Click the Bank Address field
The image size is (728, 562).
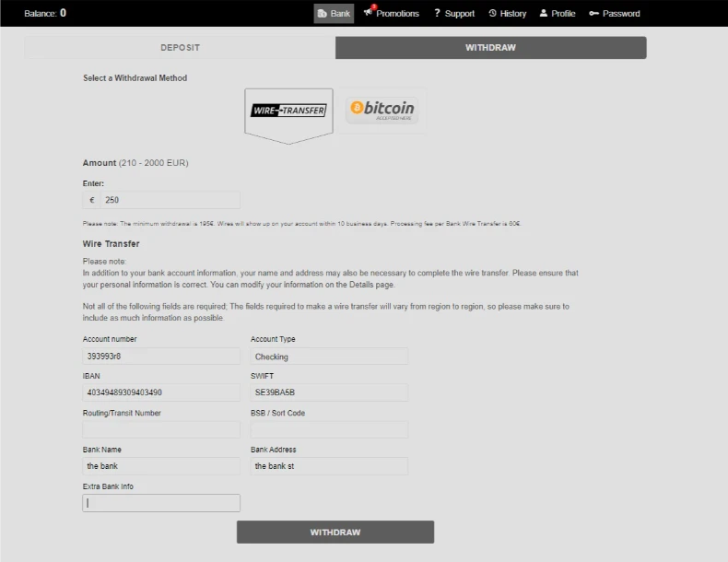pyautogui.click(x=329, y=466)
